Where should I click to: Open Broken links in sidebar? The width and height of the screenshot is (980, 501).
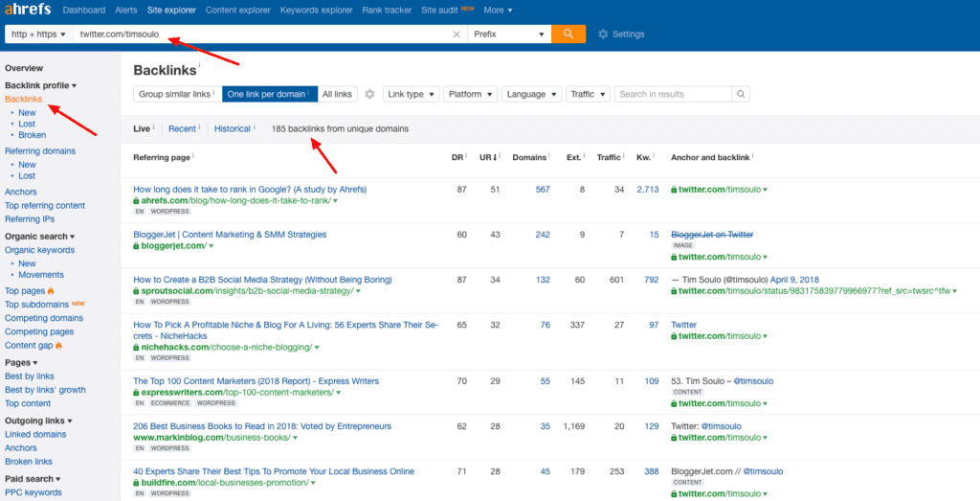(x=28, y=462)
